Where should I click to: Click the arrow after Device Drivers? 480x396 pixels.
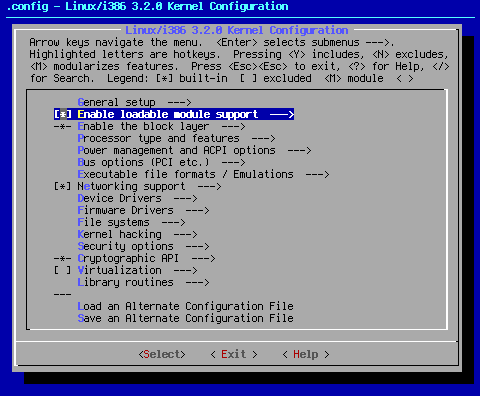click(185, 198)
